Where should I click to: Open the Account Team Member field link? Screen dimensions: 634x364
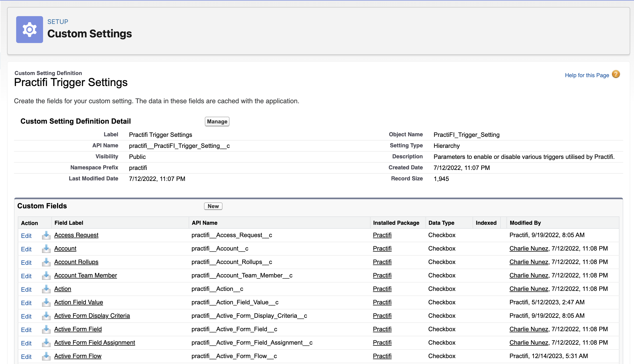coord(86,275)
